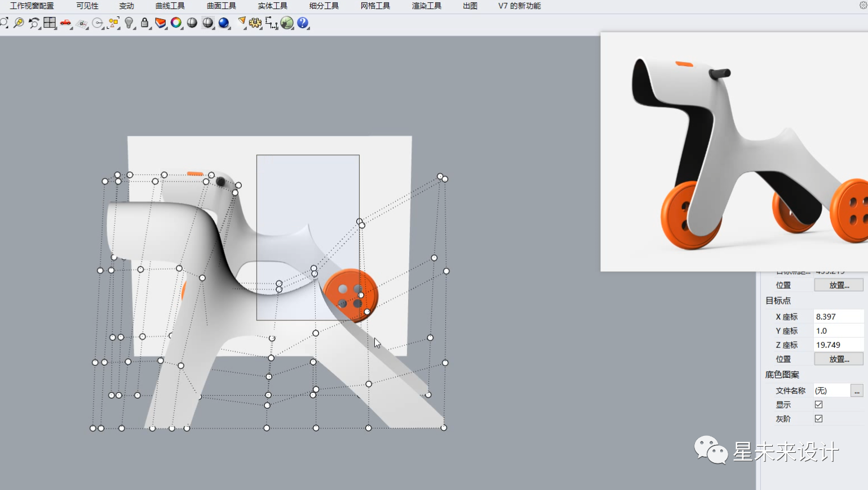Viewport: 868px width, 490px height.
Task: Open the layers stack icon
Action: [x=161, y=23]
